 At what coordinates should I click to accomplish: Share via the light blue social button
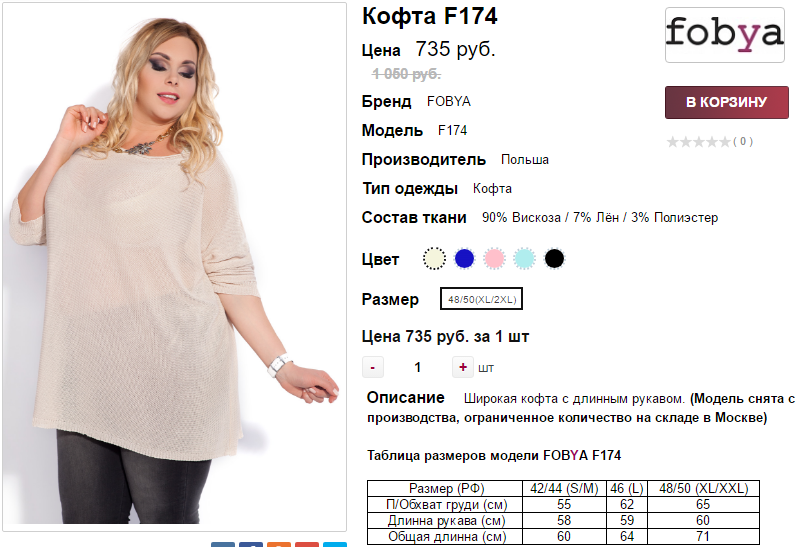click(334, 544)
